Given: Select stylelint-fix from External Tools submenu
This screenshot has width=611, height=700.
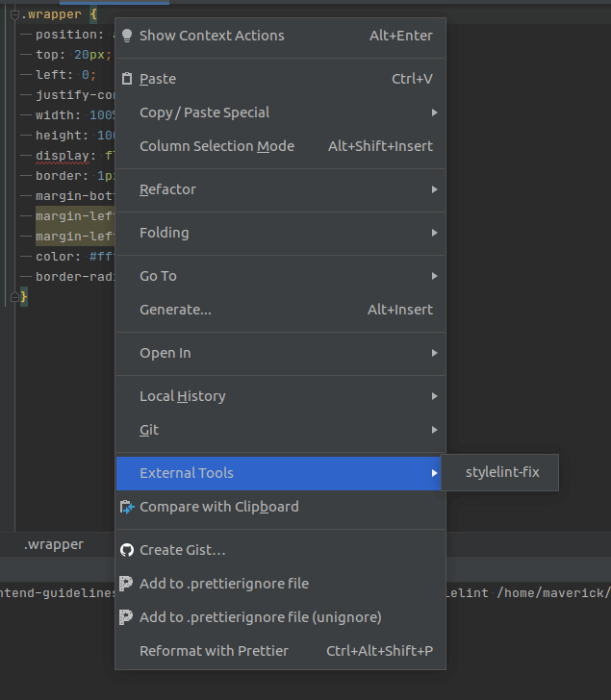Looking at the screenshot, I should [x=501, y=473].
